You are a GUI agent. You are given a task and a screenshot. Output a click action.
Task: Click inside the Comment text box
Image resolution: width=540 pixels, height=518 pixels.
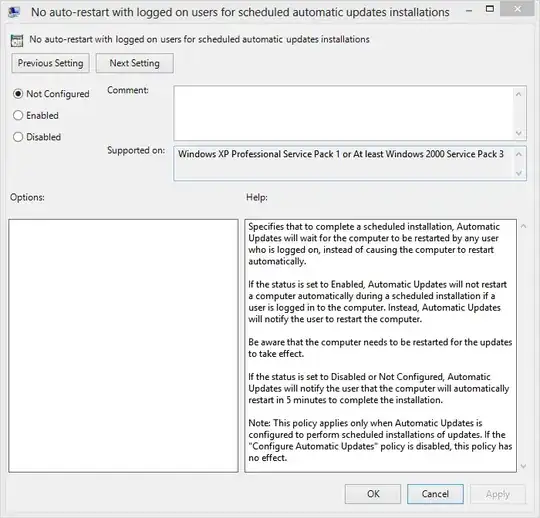[x=343, y=113]
